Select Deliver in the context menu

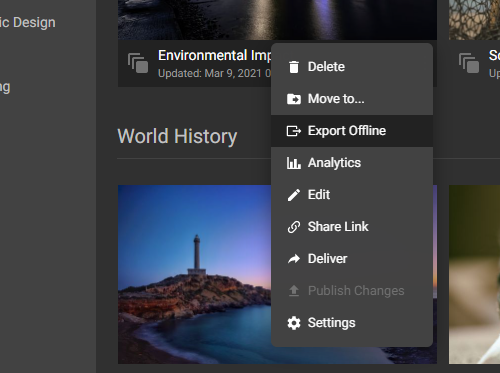click(x=352, y=259)
